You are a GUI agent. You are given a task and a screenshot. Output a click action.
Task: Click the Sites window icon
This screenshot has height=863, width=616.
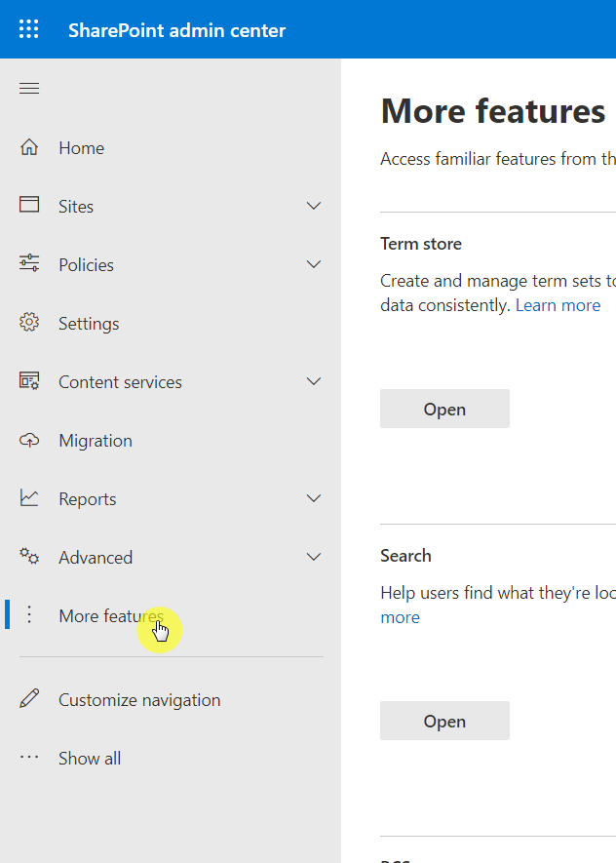[x=29, y=204]
